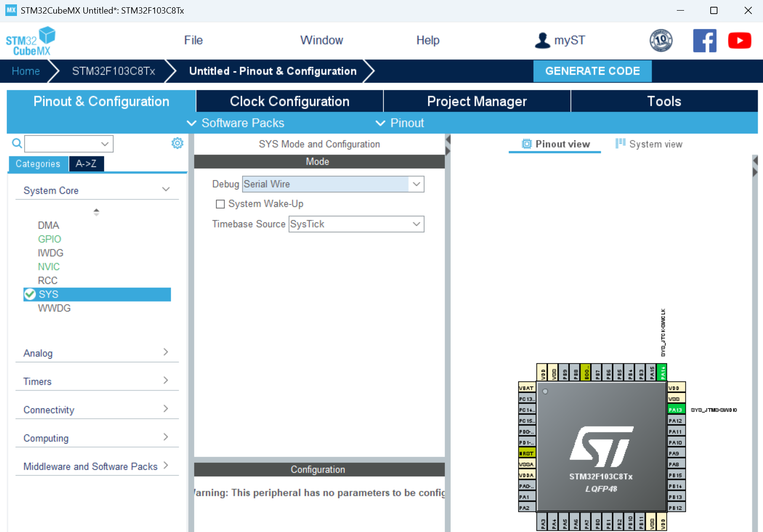Select DMA in System Core list

coord(48,225)
